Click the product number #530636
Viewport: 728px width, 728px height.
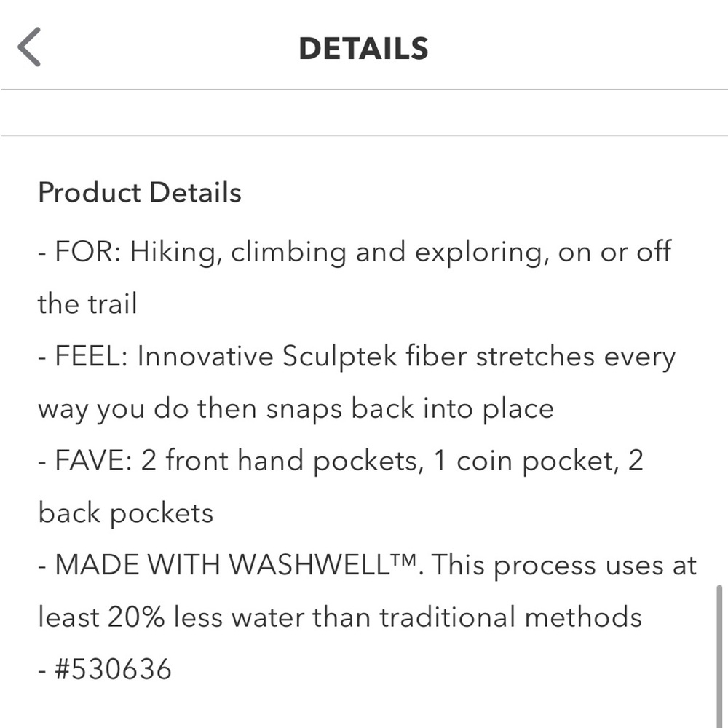pos(113,669)
